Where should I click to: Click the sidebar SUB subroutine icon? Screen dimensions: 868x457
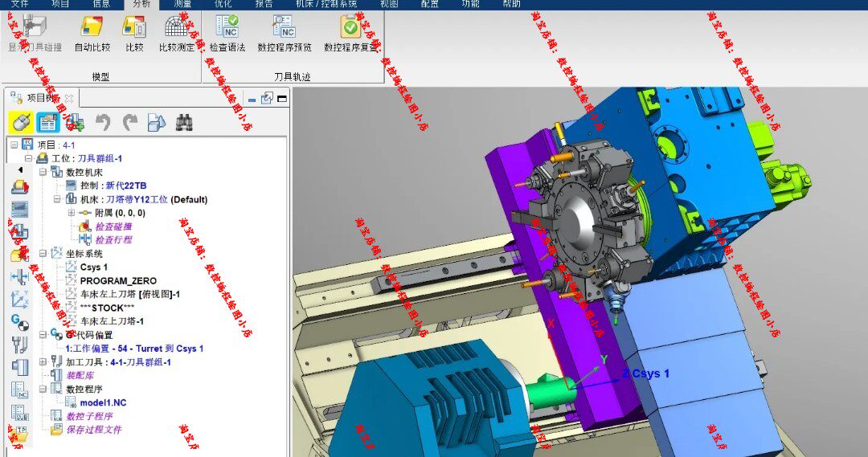[20, 412]
